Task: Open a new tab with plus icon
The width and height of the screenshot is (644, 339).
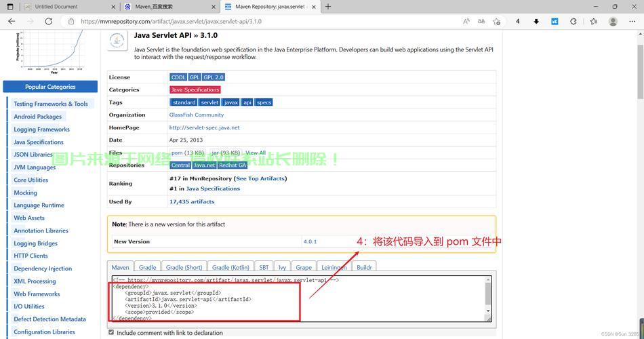Action: pos(327,7)
